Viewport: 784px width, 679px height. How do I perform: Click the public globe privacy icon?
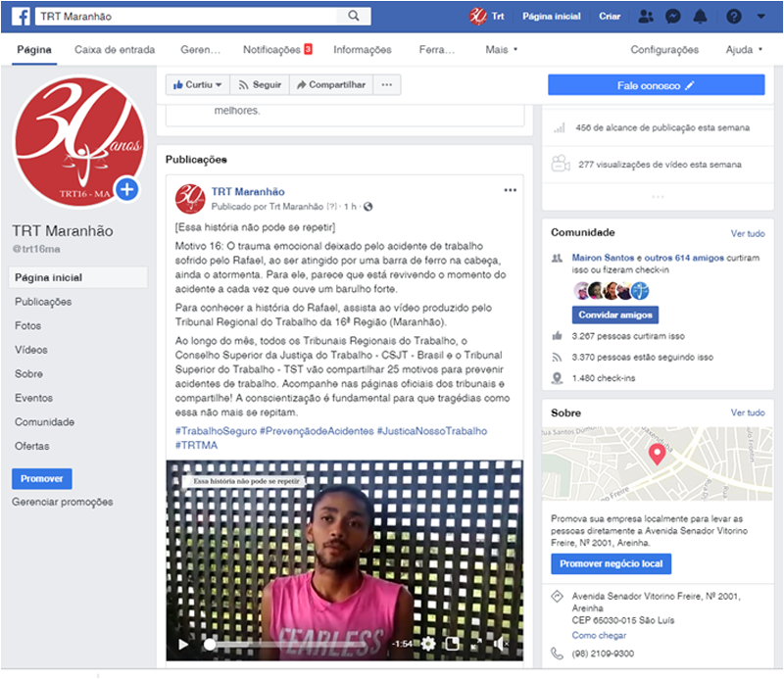point(368,207)
